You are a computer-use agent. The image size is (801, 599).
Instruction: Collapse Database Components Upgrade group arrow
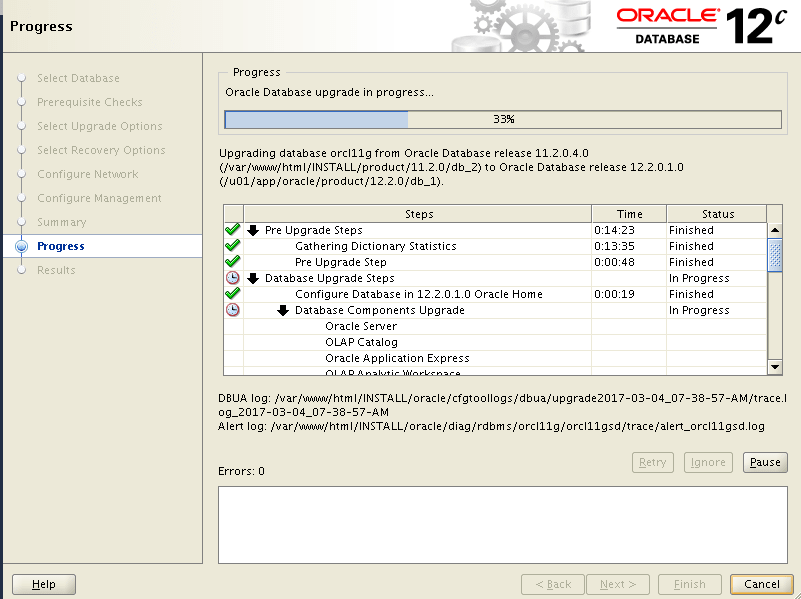coord(283,310)
